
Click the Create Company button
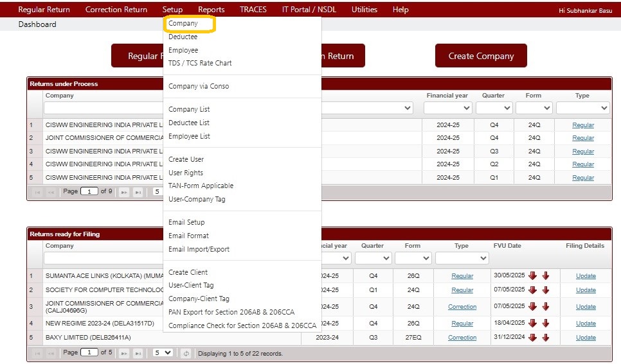pyautogui.click(x=481, y=56)
